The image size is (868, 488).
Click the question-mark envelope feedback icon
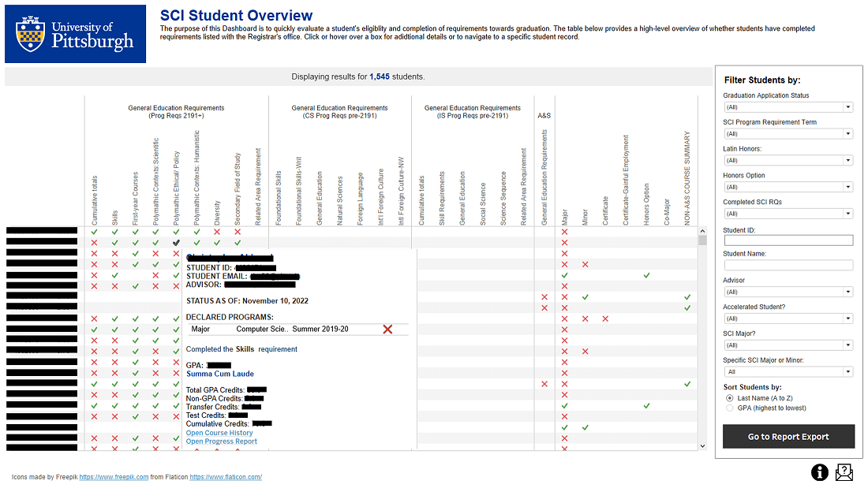point(844,471)
